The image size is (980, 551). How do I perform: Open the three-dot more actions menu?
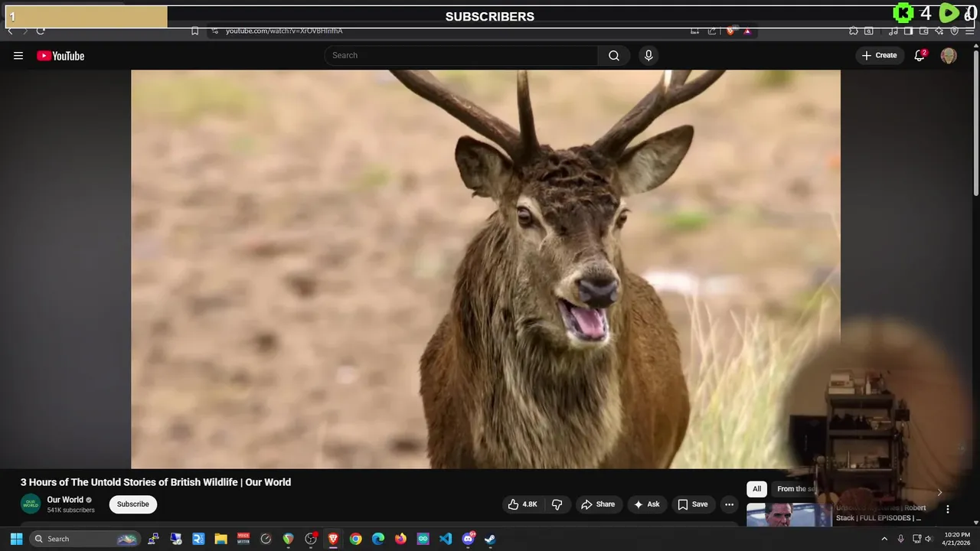(729, 504)
